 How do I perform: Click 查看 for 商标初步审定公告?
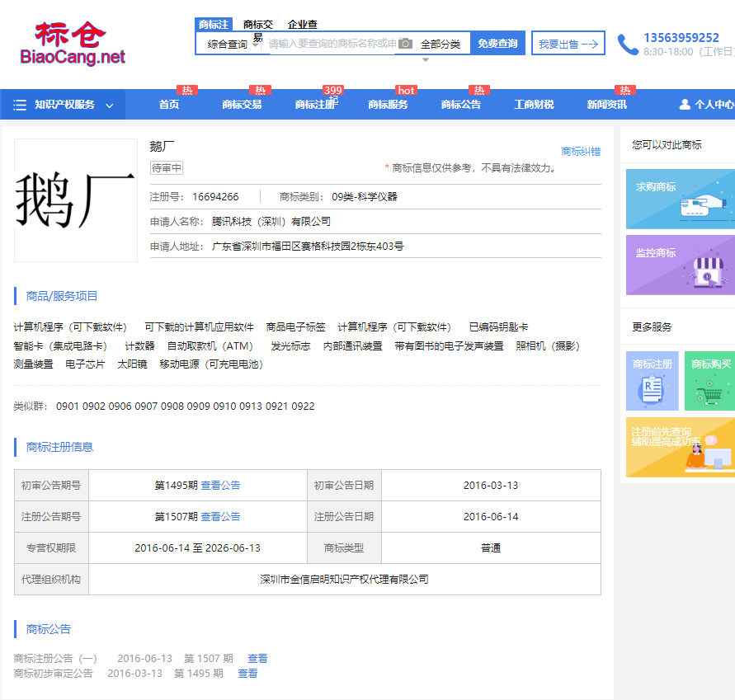click(247, 674)
